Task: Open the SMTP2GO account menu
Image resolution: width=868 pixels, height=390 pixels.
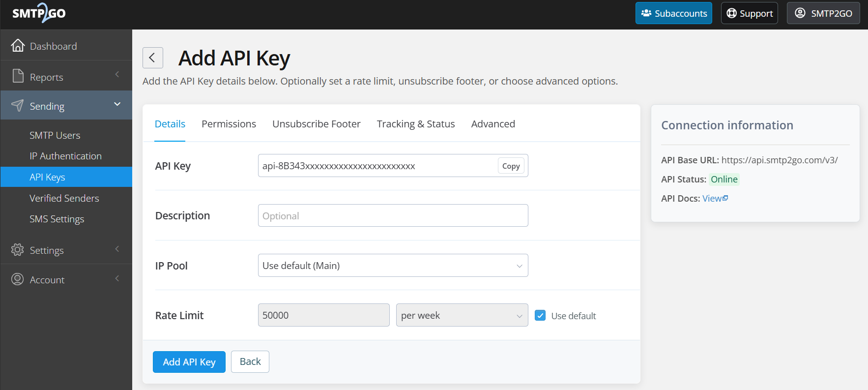Action: coord(823,13)
